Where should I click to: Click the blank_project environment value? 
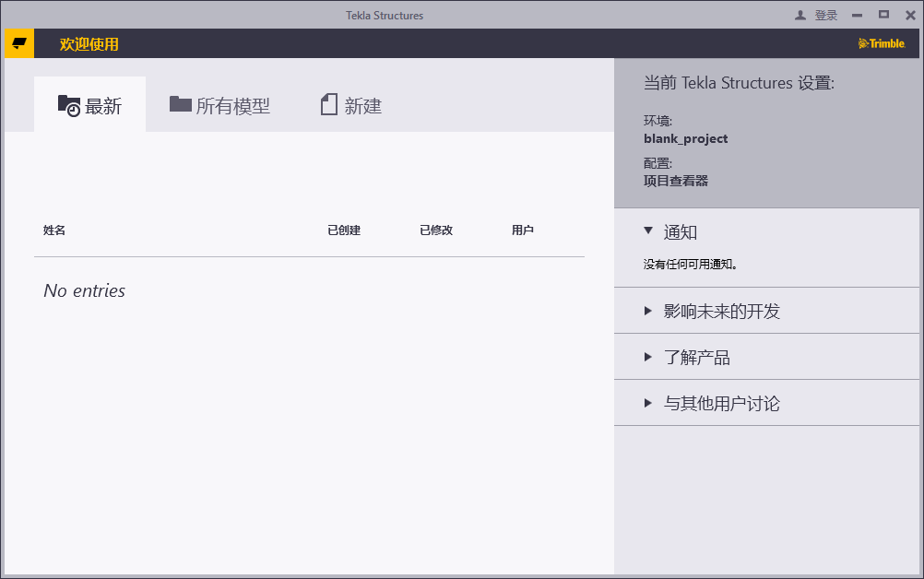[x=685, y=139]
